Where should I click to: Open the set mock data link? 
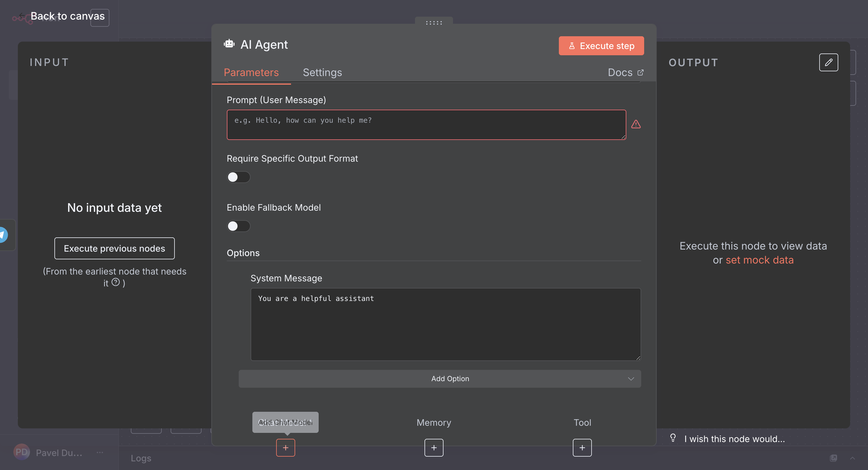click(x=759, y=260)
